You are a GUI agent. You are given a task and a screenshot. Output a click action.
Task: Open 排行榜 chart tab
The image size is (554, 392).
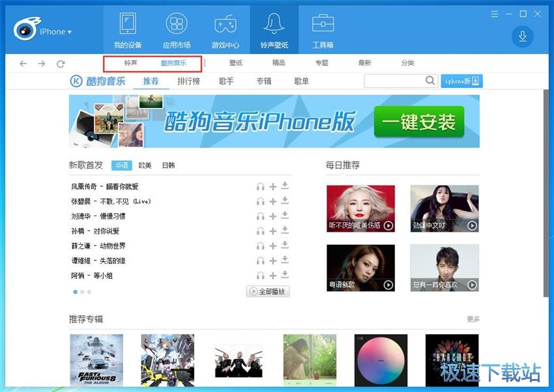188,81
